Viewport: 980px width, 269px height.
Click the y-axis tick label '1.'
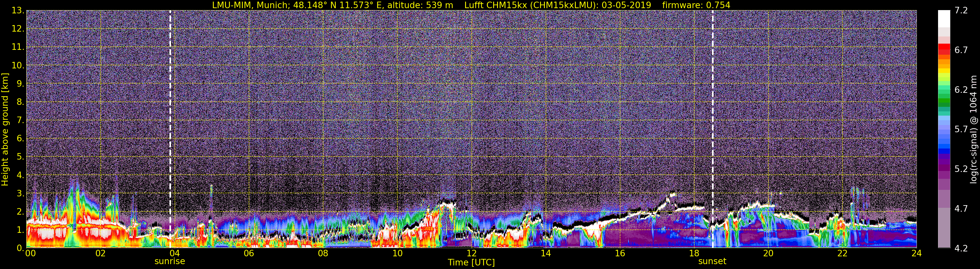(x=20, y=230)
